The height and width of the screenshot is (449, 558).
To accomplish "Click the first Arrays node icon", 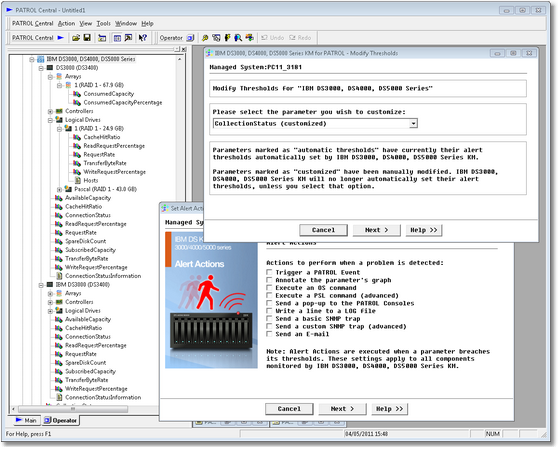I will point(59,76).
